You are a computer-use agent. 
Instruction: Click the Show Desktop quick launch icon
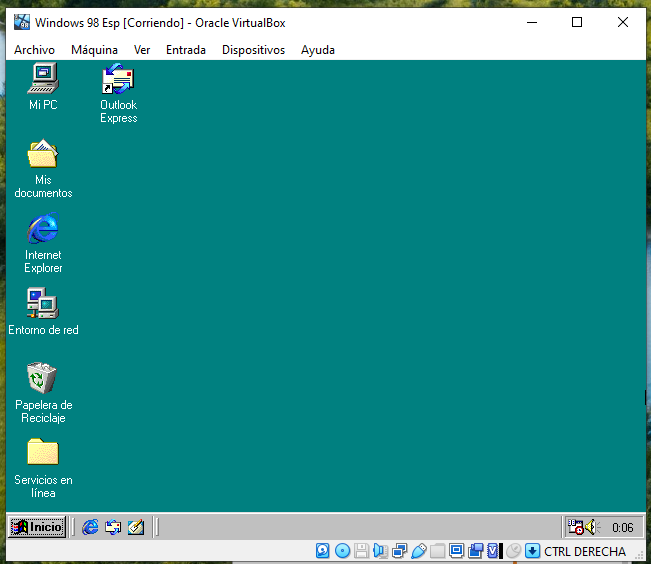(136, 527)
